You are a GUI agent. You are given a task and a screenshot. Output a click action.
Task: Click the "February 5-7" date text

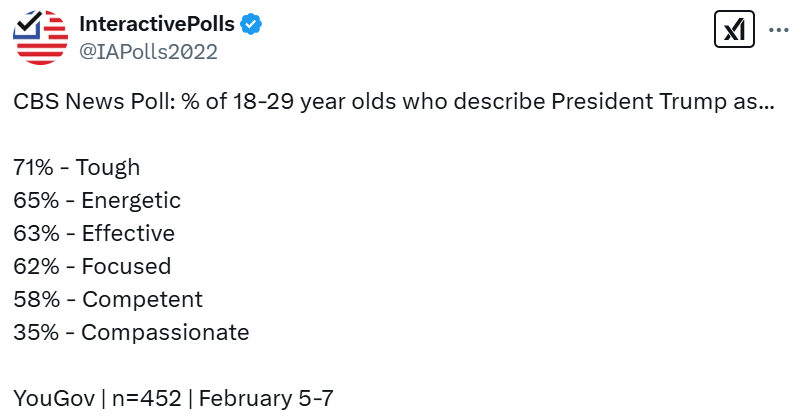pos(266,399)
